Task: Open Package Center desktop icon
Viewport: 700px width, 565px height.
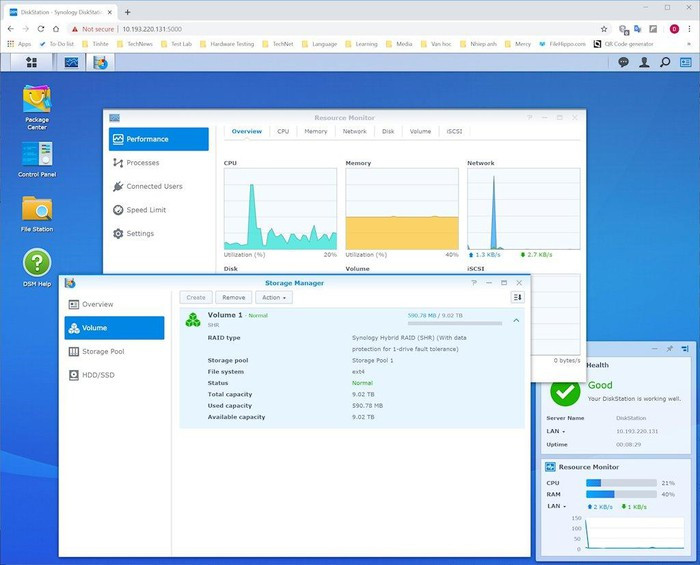Action: 37,102
